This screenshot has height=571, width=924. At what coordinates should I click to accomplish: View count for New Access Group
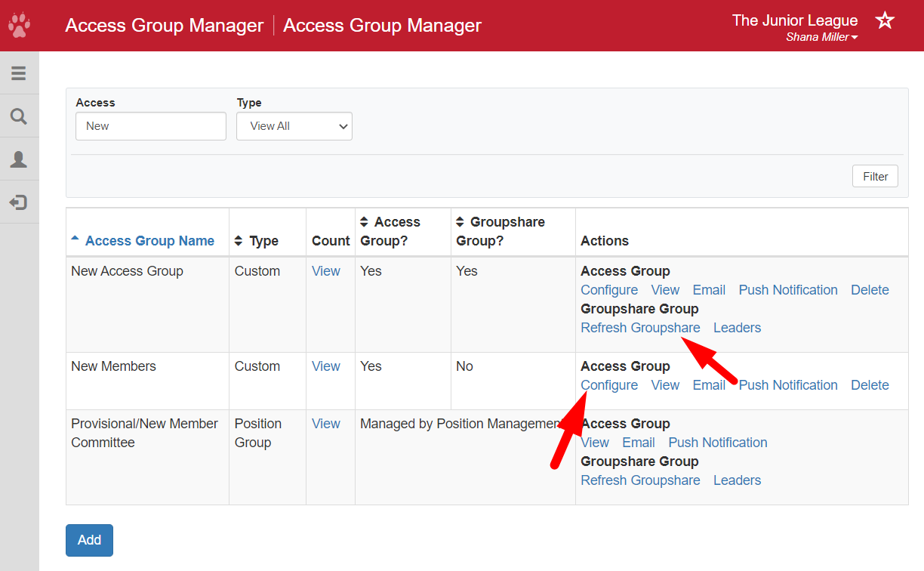tap(326, 271)
